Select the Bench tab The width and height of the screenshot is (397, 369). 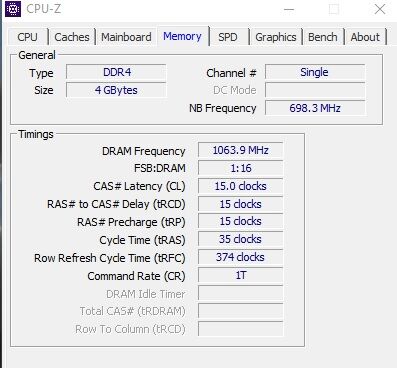coord(323,37)
